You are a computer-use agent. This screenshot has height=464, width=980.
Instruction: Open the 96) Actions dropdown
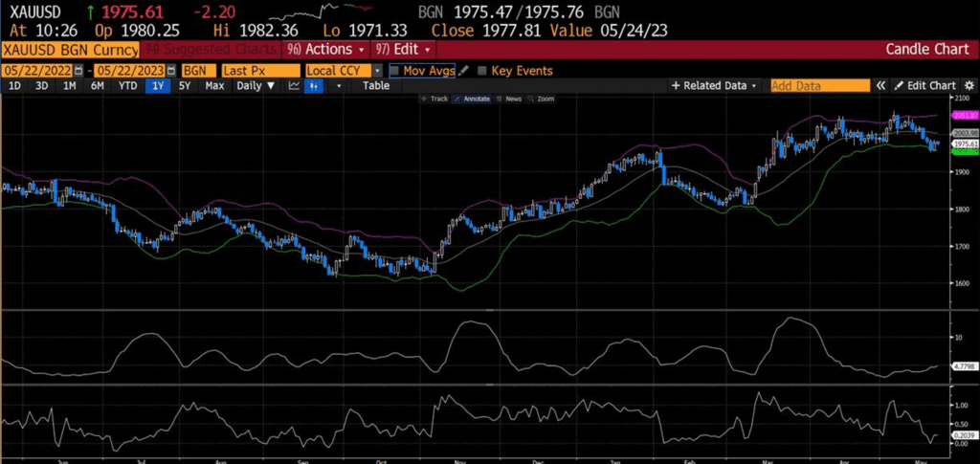tap(325, 49)
